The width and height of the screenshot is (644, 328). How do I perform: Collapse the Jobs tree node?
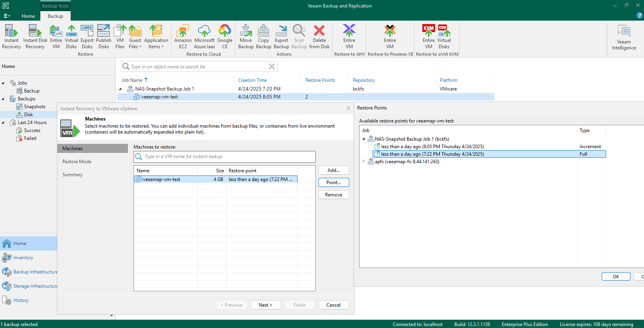pos(3,83)
